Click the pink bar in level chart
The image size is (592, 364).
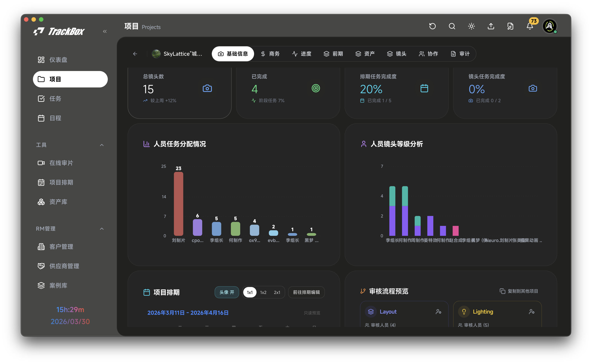[456, 231]
